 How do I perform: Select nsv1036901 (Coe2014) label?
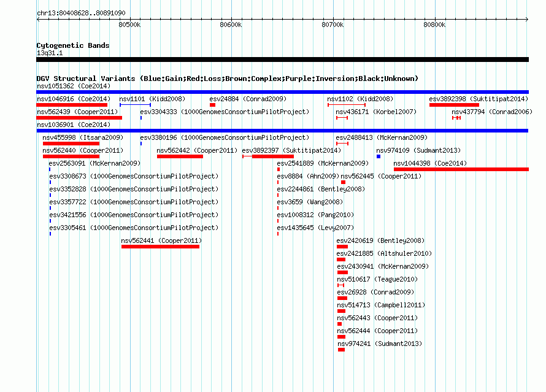pyautogui.click(x=74, y=125)
